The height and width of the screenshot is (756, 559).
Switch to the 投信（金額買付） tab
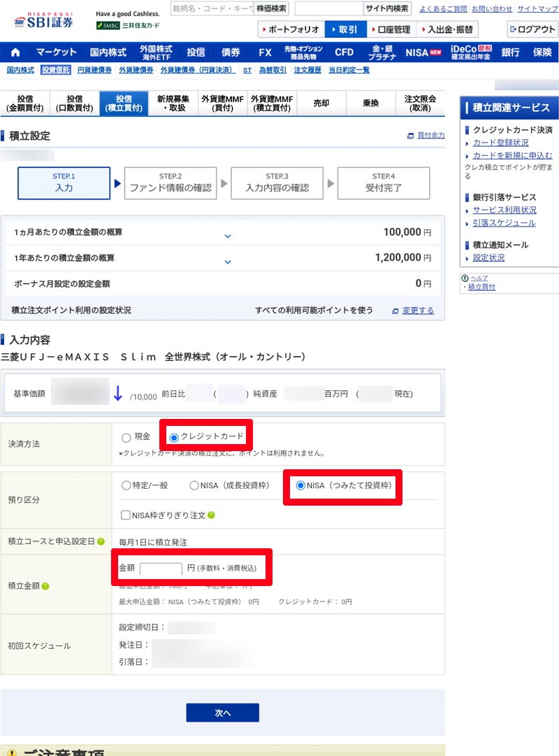[25, 103]
